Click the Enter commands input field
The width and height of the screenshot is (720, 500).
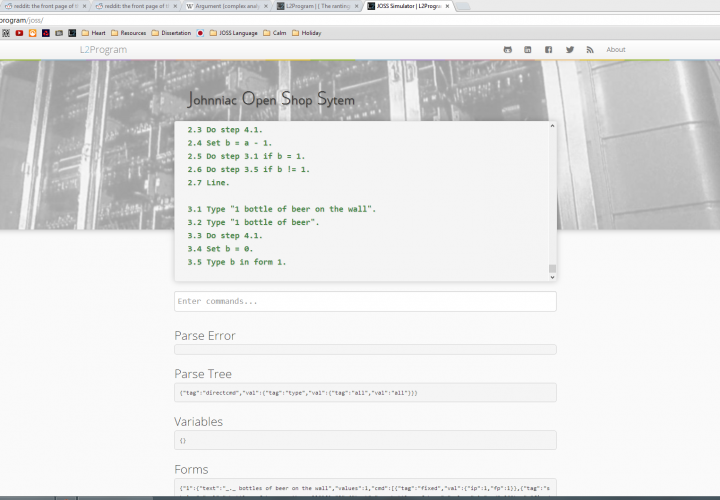click(365, 301)
